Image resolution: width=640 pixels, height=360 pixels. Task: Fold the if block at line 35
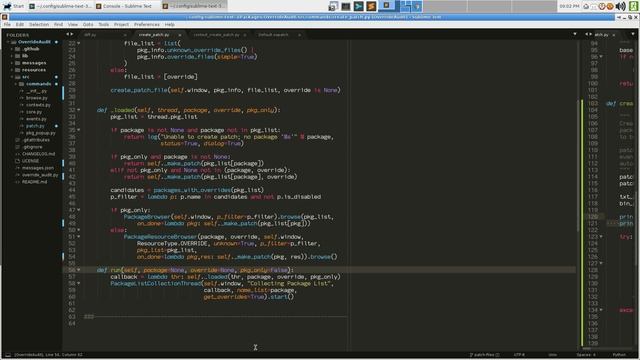[x=79, y=130]
